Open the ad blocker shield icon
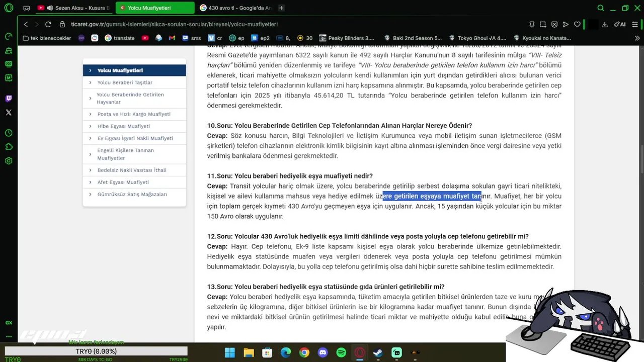 click(554, 24)
